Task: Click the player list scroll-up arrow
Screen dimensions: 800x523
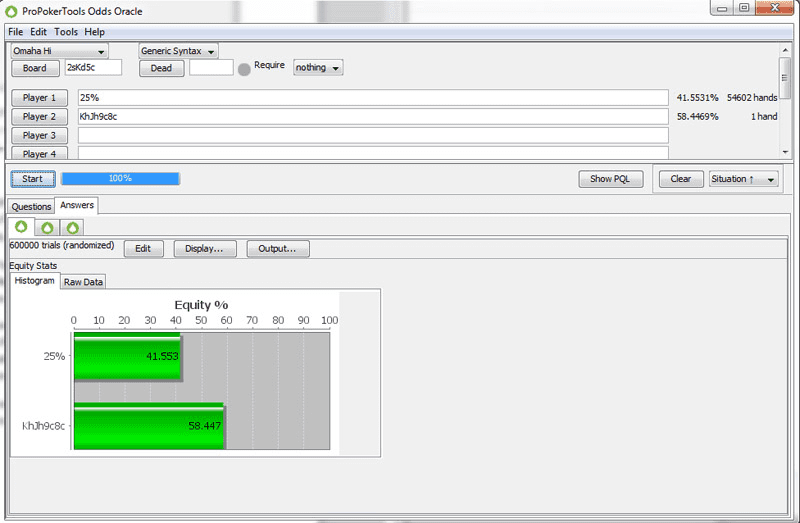Action: pos(785,48)
